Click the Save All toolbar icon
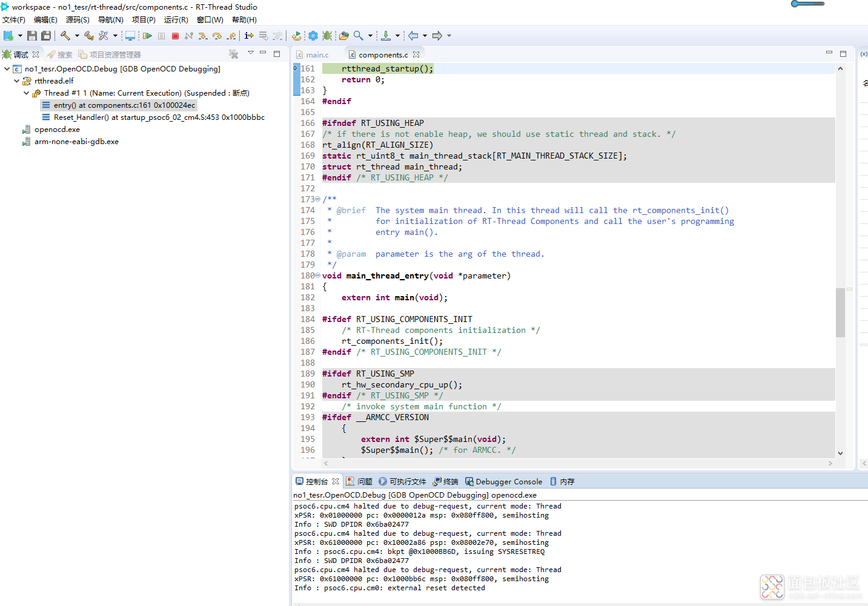Viewport: 868px width, 606px height. (x=45, y=36)
